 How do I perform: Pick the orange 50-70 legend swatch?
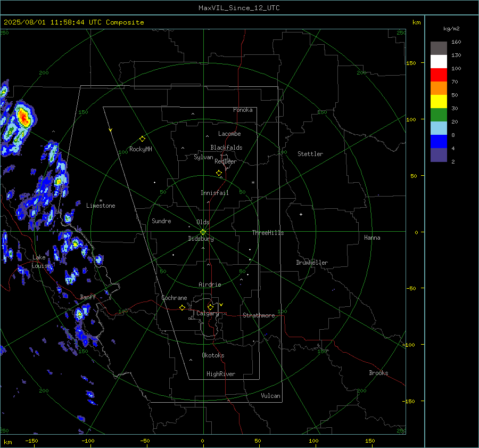439,88
